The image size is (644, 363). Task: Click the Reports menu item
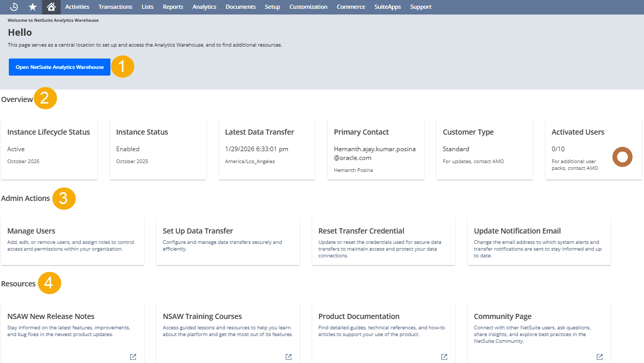pos(173,7)
